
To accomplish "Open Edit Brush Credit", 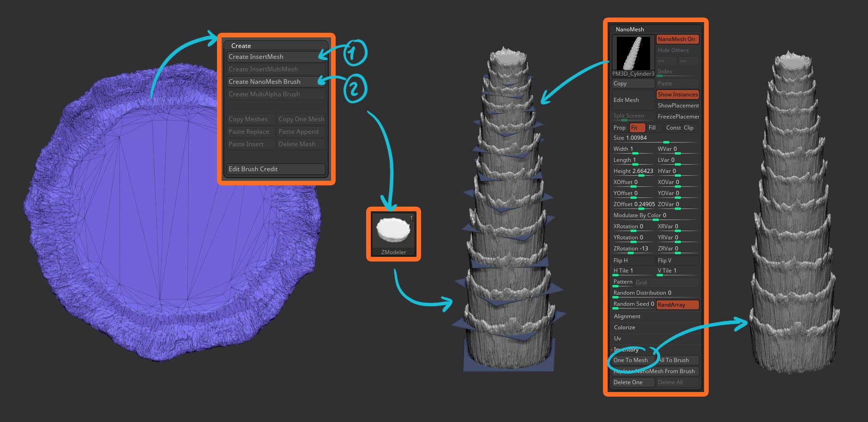I will [x=276, y=169].
